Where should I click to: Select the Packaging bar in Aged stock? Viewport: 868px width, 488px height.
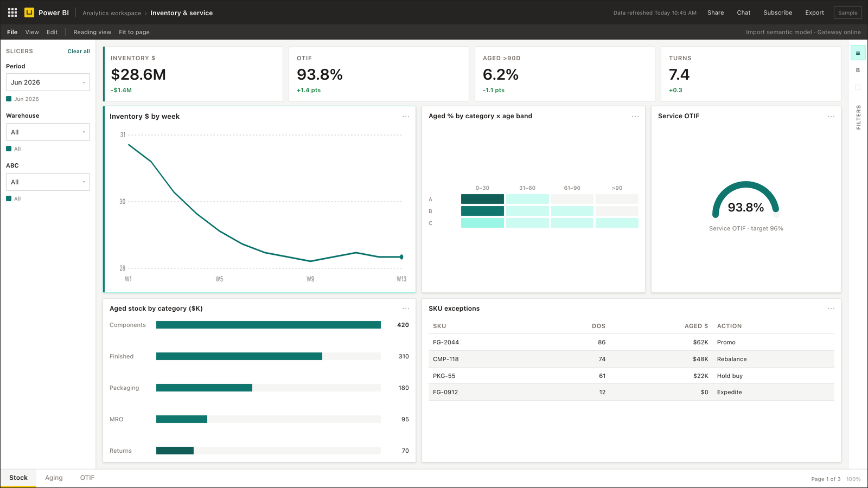click(204, 388)
